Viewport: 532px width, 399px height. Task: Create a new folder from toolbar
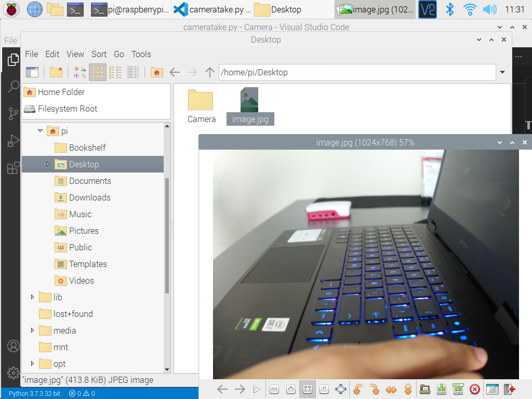point(56,72)
